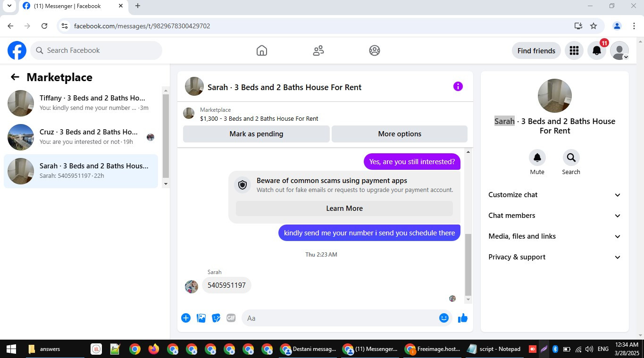This screenshot has width=644, height=358.
Task: Focus the Search Facebook box
Action: click(96, 50)
